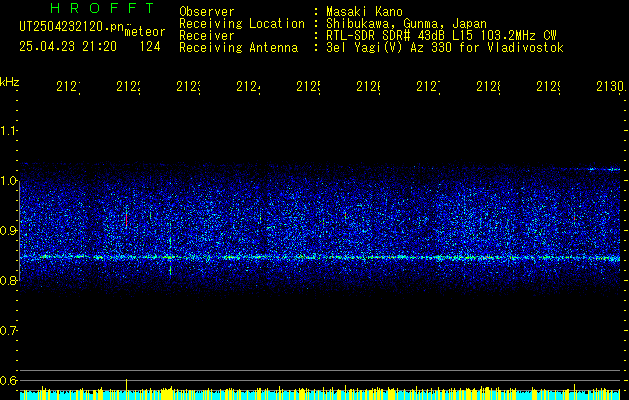629x400 pixels.
Task: Click the Receiving Antenna label
Action: (x=238, y=48)
